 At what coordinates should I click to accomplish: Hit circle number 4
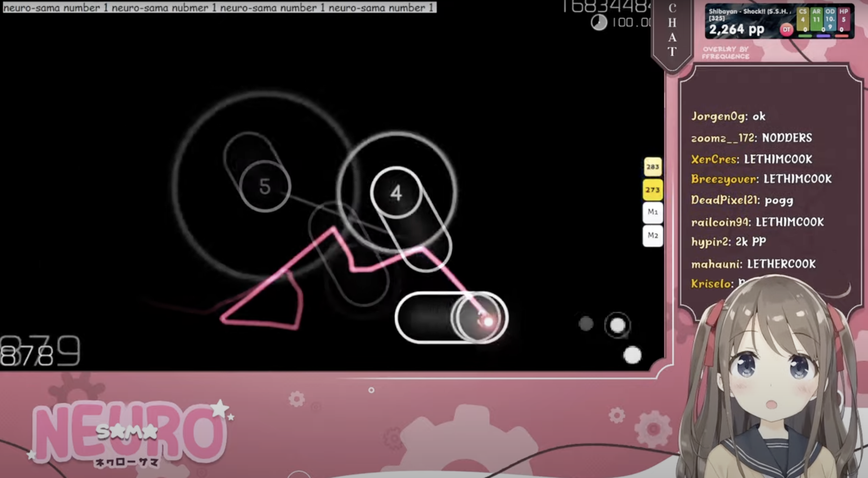(396, 193)
